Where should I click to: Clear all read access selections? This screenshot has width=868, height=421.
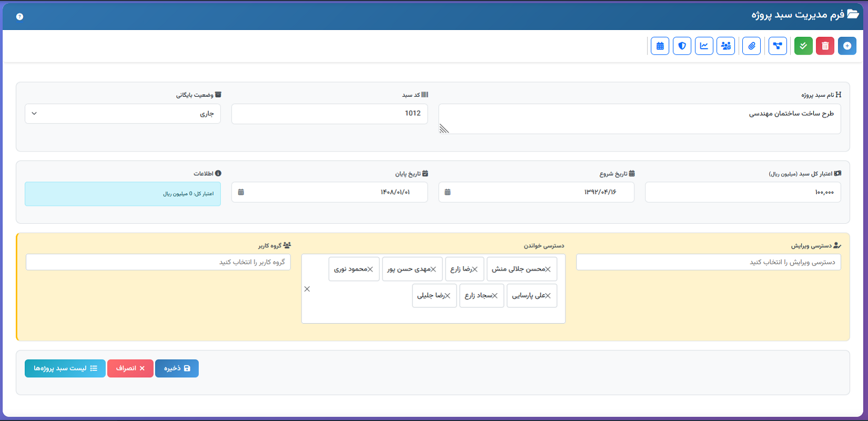[x=307, y=289]
